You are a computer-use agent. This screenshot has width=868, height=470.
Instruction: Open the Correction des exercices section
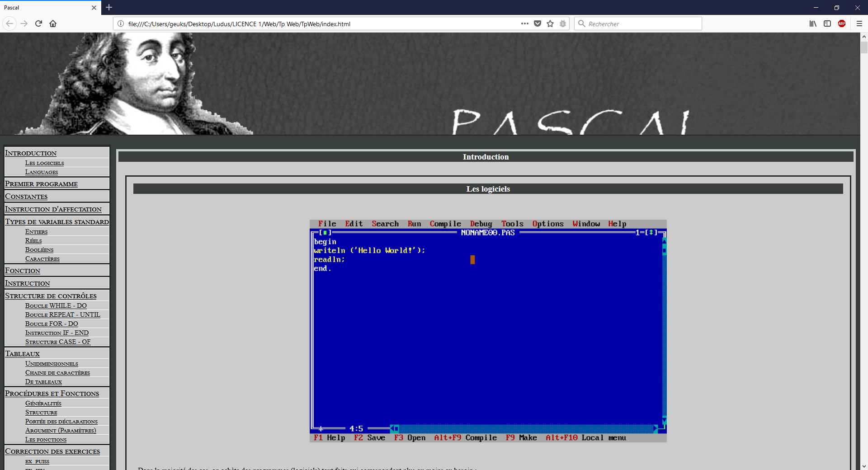tap(52, 451)
